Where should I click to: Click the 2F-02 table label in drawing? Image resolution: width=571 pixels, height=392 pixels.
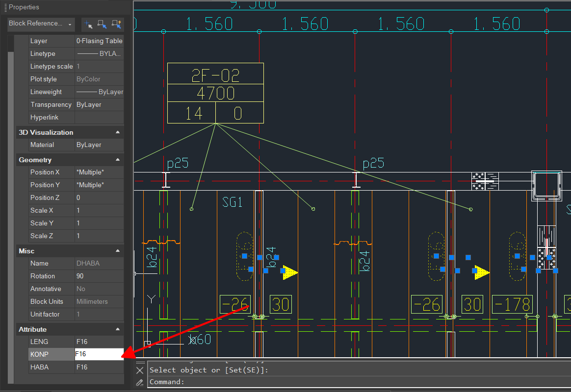215,75
